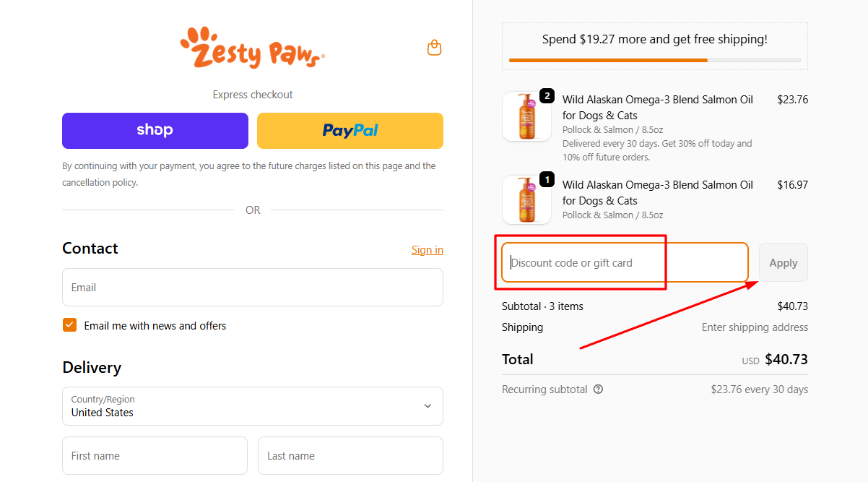Click the Sign in link
868x482 pixels.
(x=427, y=249)
